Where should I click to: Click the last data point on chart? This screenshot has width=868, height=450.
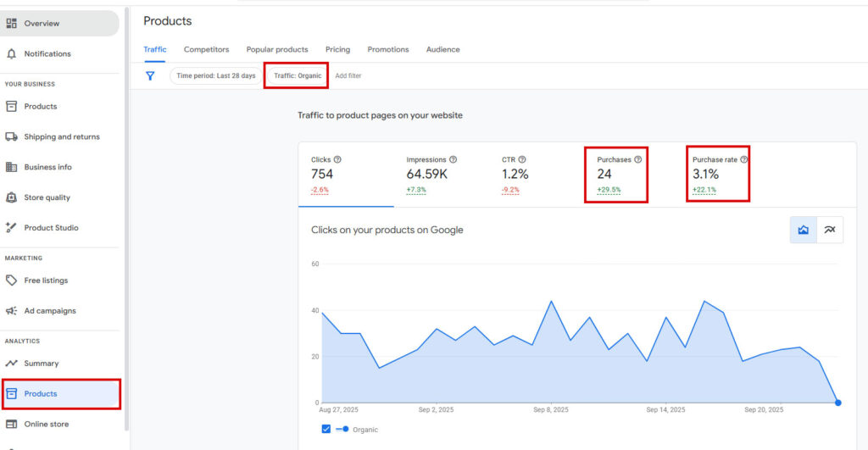[837, 403]
